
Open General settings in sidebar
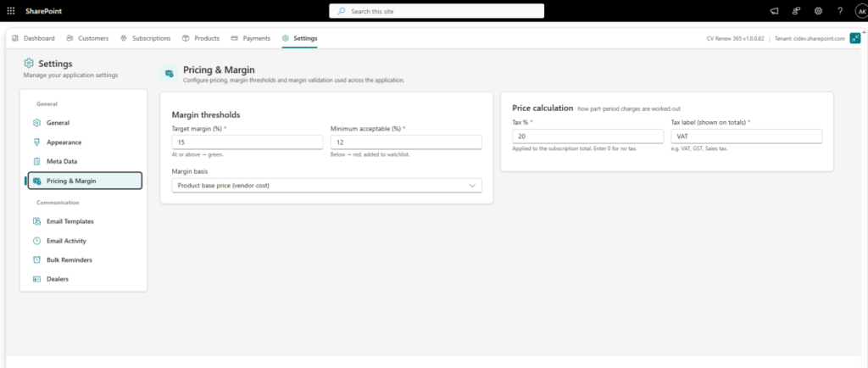84,123
